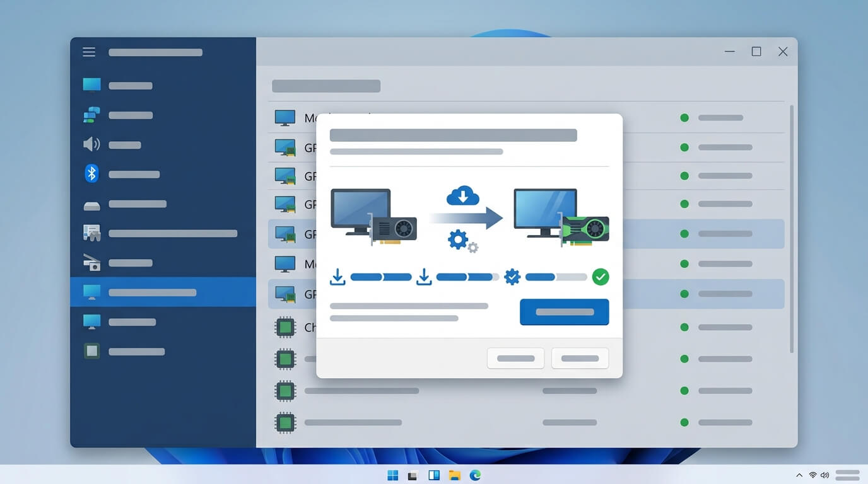
Task: Click the networked computers icon in sidebar
Action: click(x=91, y=115)
